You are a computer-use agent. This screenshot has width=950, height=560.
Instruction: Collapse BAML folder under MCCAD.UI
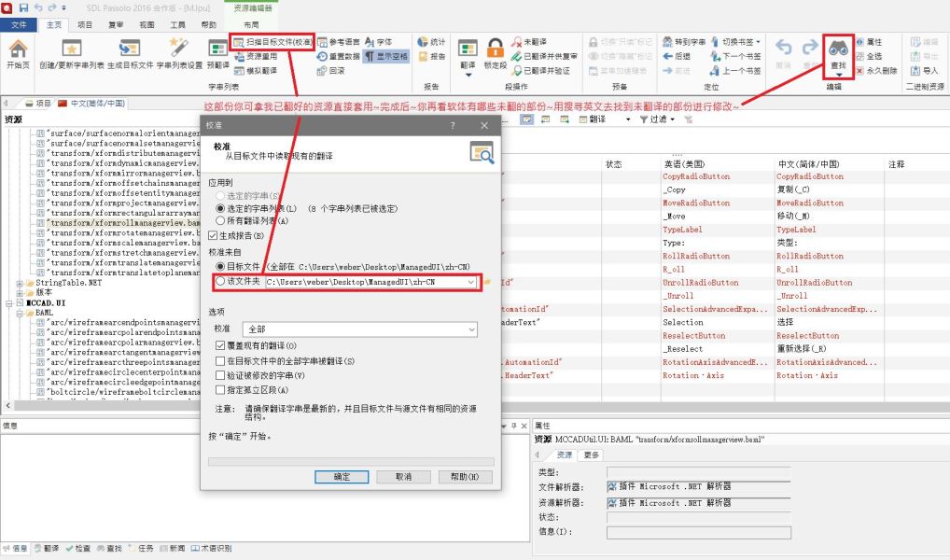20,313
